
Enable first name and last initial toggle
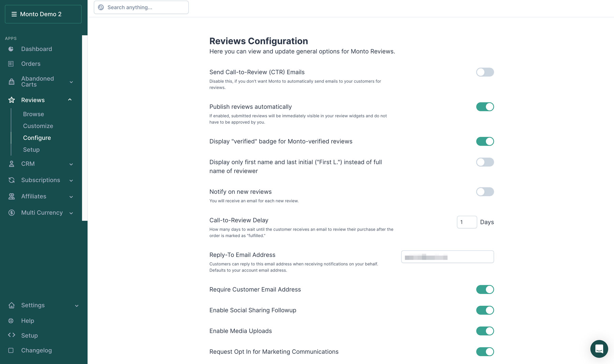pos(485,162)
